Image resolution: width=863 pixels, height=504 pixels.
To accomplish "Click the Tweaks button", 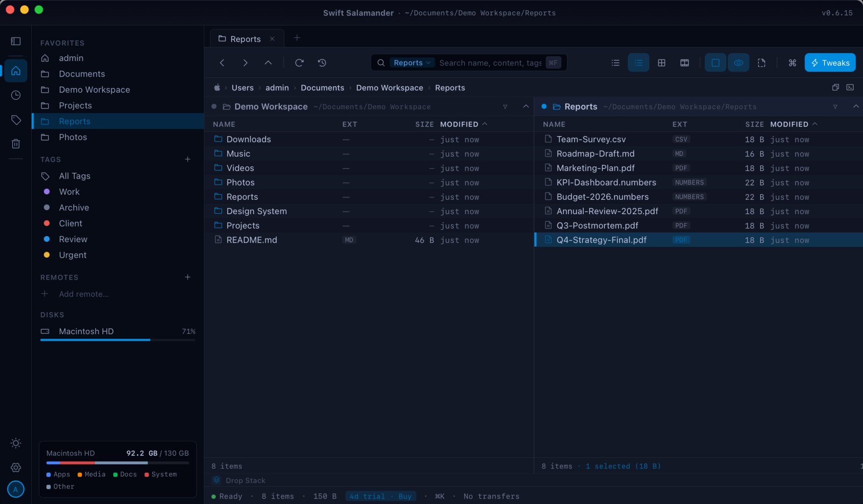I will click(830, 63).
